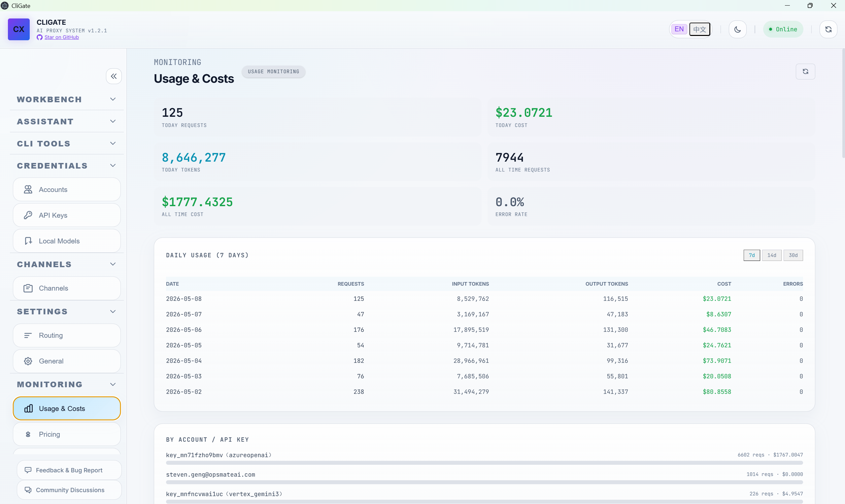Viewport: 845px width, 504px height.
Task: Toggle dark mode with moon icon
Action: point(737,29)
